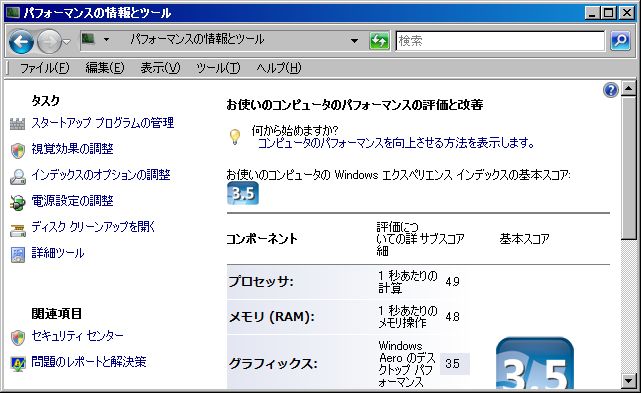The width and height of the screenshot is (641, 393).
Task: Click the power settings plug icon
Action: [x=17, y=203]
